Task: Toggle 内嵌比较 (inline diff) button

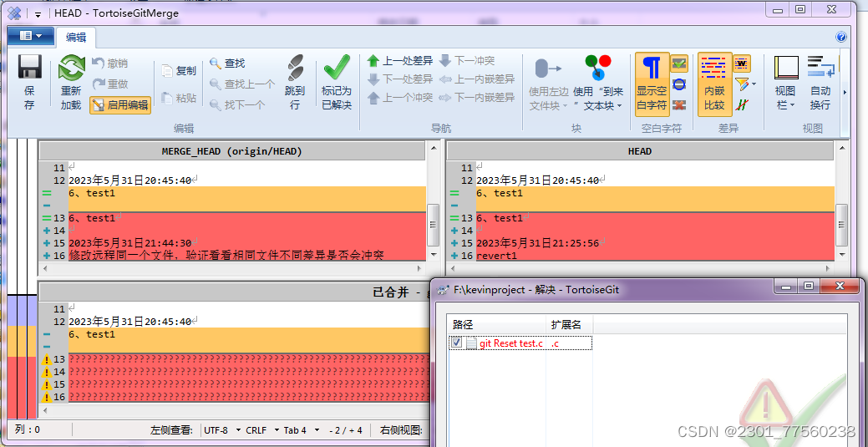Action: 714,84
